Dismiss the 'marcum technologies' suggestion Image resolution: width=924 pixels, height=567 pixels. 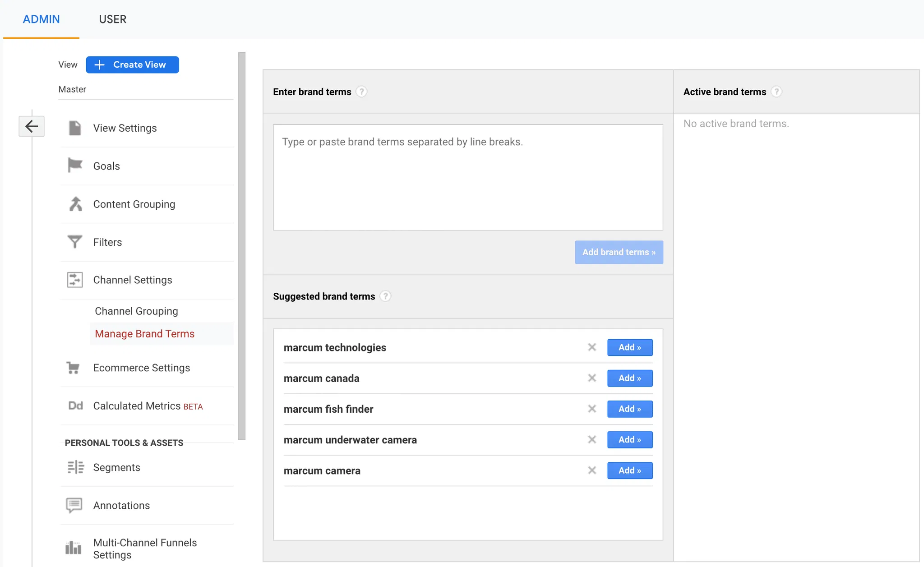592,347
